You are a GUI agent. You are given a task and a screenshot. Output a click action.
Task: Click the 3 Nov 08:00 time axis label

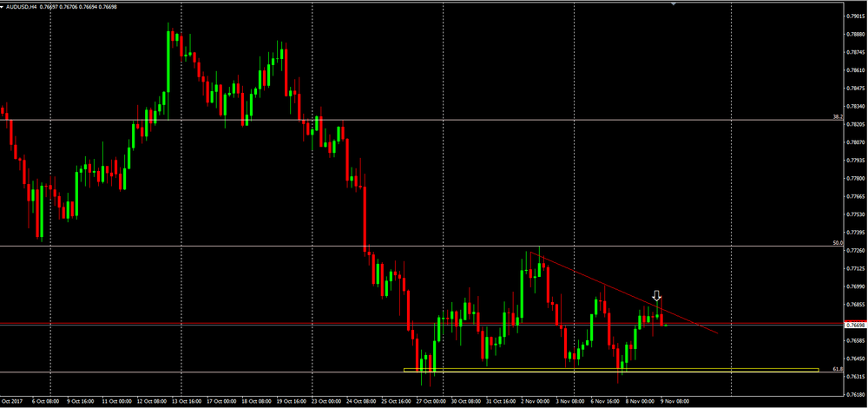(569, 399)
